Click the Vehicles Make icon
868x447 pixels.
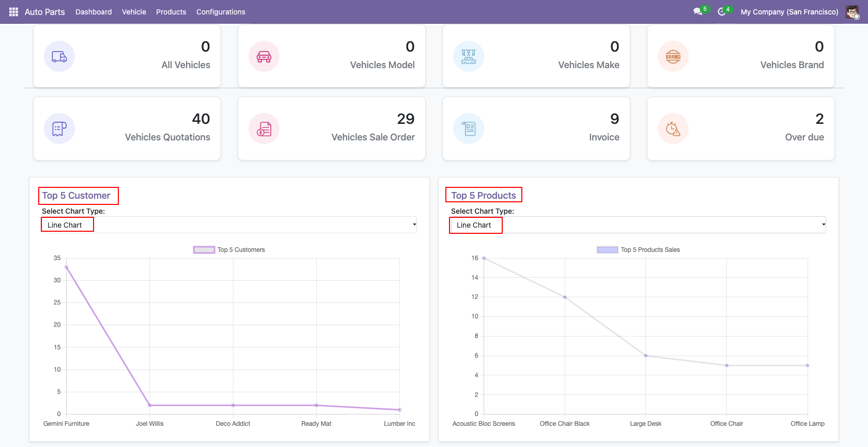click(469, 56)
